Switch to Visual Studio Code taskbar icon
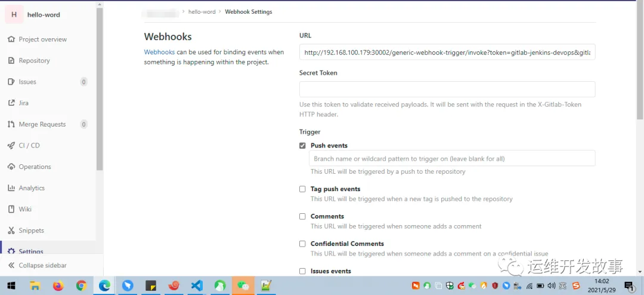644x295 pixels. (197, 285)
